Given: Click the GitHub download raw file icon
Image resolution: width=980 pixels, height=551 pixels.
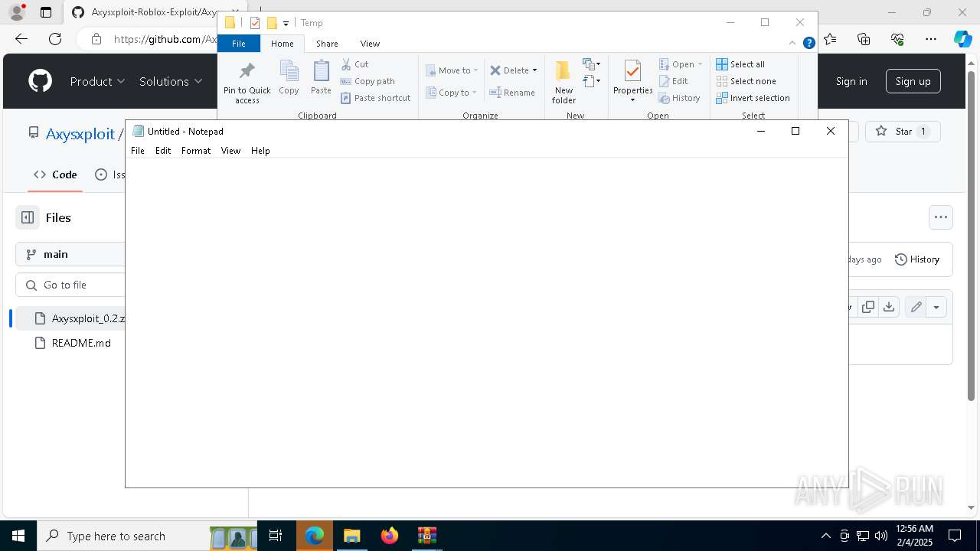Looking at the screenshot, I should pyautogui.click(x=888, y=307).
